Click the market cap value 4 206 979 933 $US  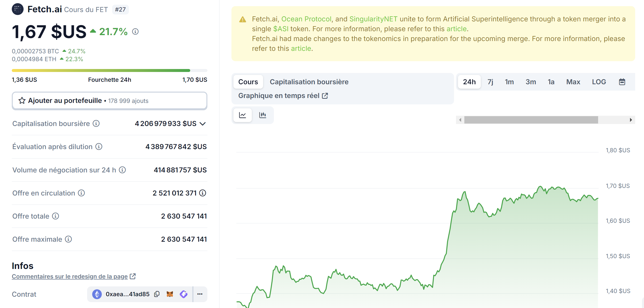coord(165,124)
